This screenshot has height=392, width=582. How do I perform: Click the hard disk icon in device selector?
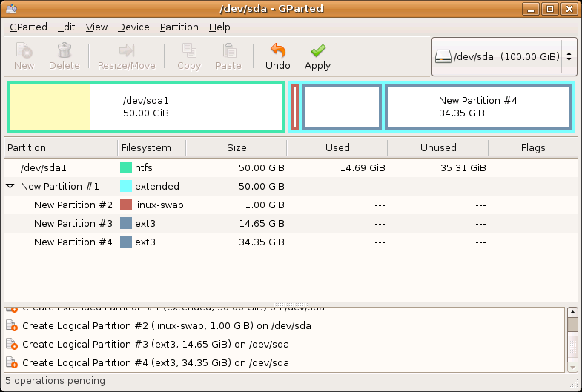tap(443, 57)
